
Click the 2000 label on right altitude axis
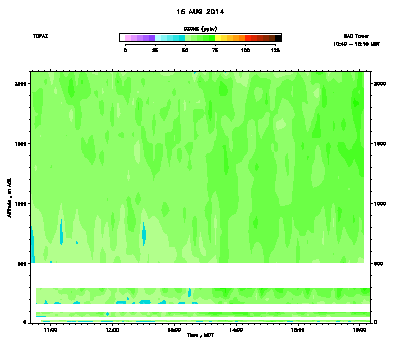click(x=380, y=84)
